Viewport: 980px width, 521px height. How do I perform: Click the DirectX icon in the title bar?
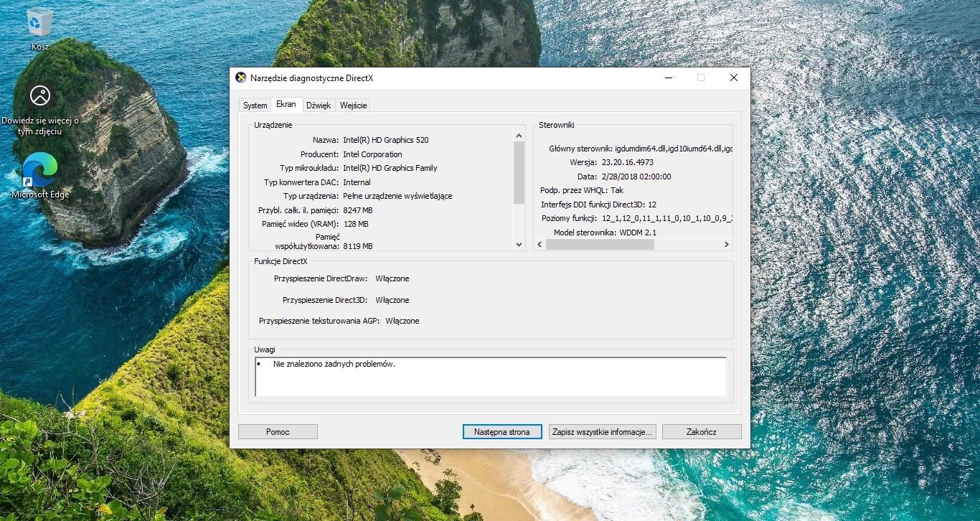241,78
